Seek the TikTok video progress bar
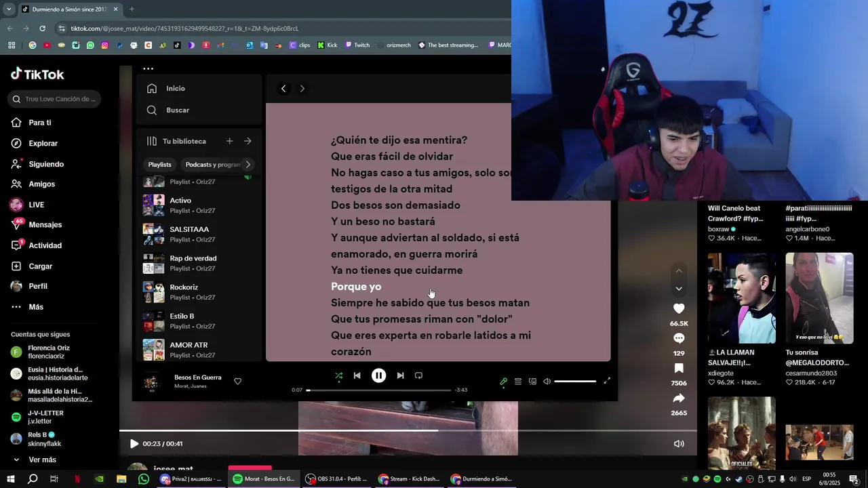The height and width of the screenshot is (488, 868). 408,430
